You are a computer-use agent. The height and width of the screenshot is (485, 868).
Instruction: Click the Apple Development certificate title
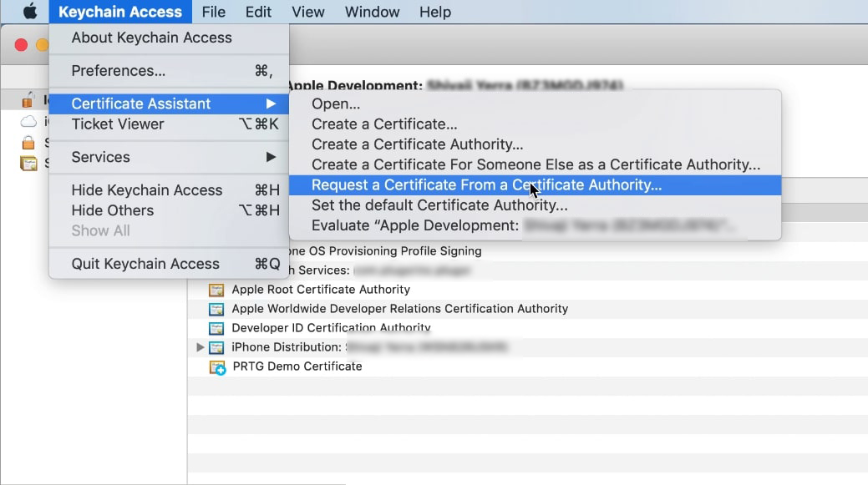tap(454, 86)
